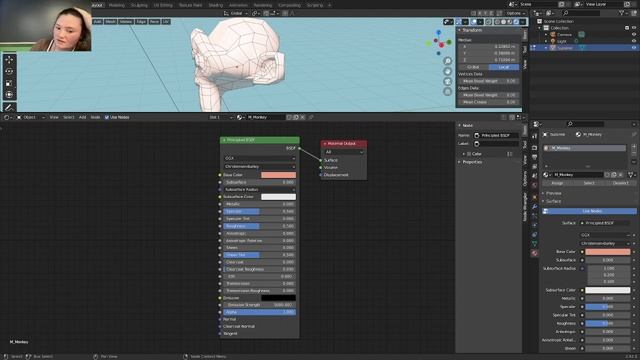Unlink M_Monkey material in node editor header
The image size is (640, 360).
[x=302, y=117]
